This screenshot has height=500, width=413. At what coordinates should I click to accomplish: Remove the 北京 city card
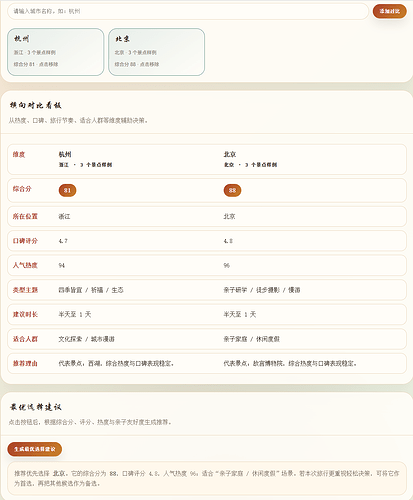click(x=156, y=52)
